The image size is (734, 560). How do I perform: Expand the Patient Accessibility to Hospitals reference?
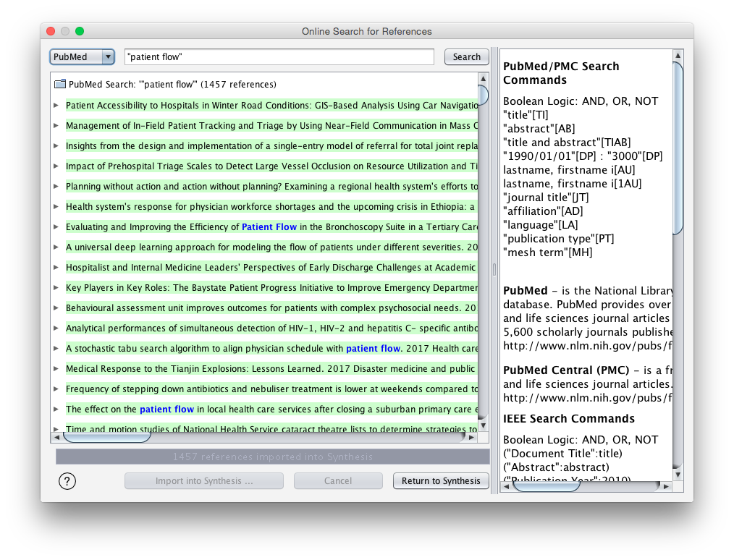click(56, 105)
